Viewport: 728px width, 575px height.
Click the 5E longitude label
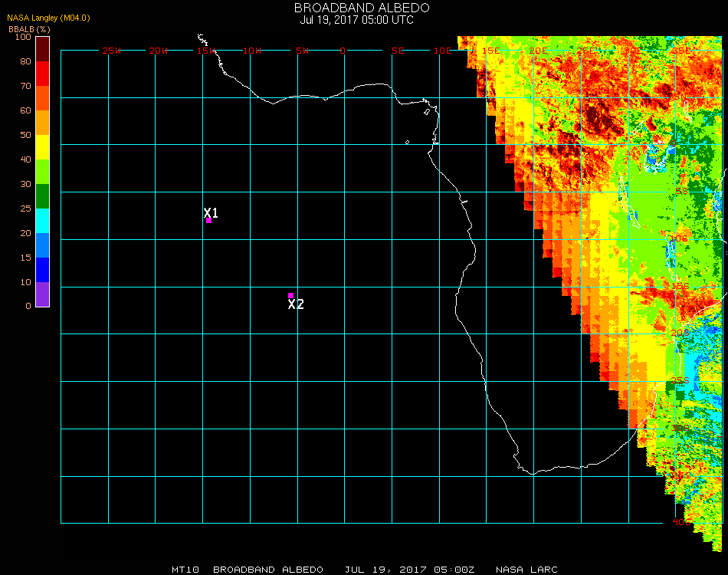(398, 51)
